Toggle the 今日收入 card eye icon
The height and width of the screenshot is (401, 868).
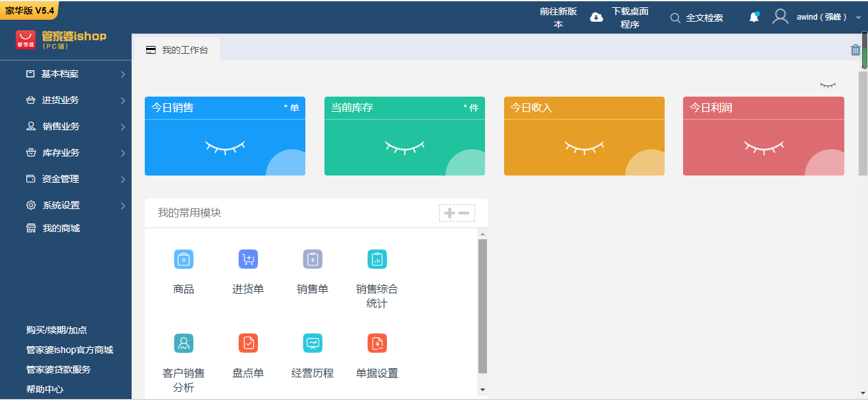(x=584, y=147)
